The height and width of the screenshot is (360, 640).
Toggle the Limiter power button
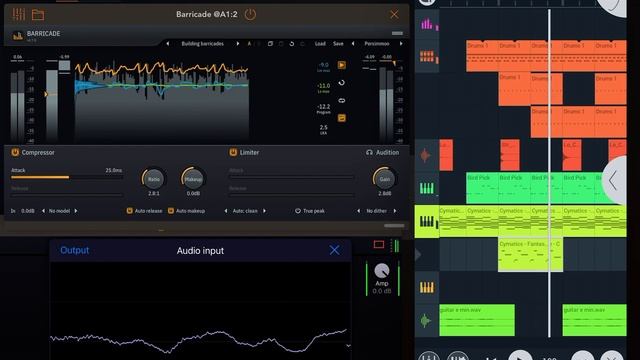[x=233, y=152]
